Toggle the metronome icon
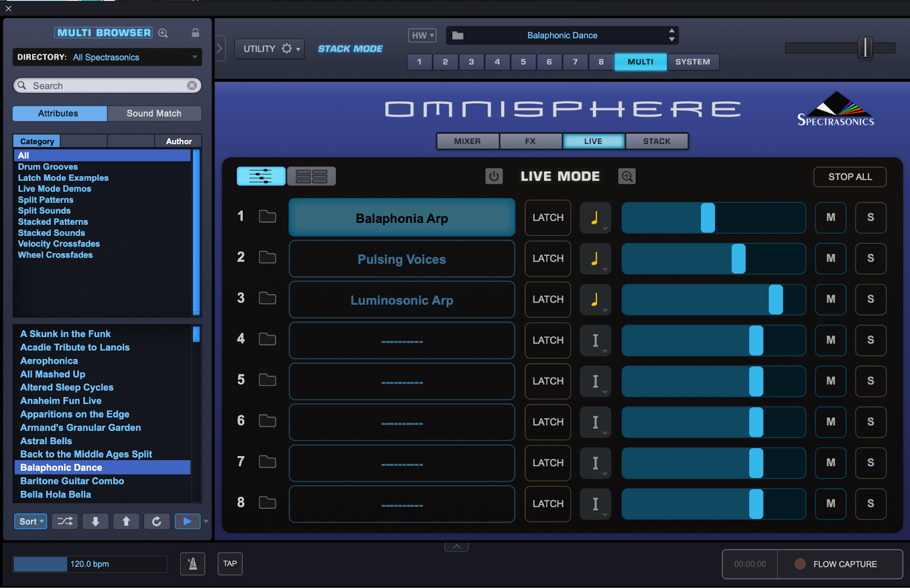This screenshot has width=910, height=588. 193,564
